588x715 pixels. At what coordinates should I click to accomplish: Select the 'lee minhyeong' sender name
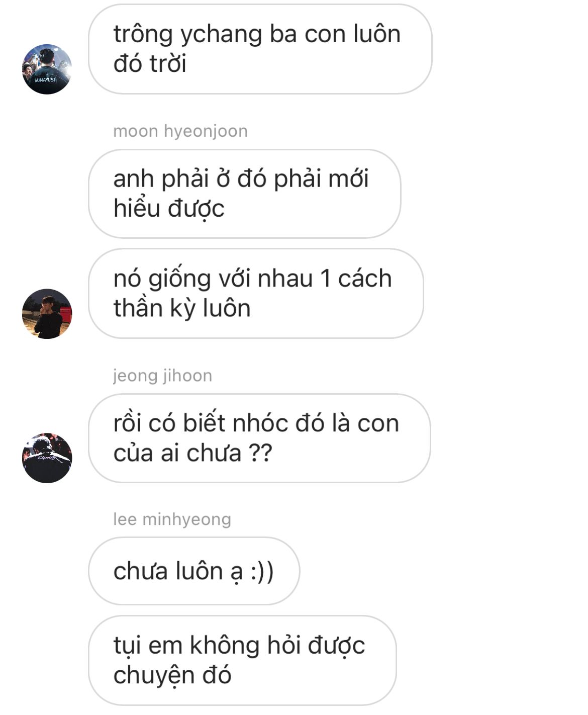coord(172,519)
